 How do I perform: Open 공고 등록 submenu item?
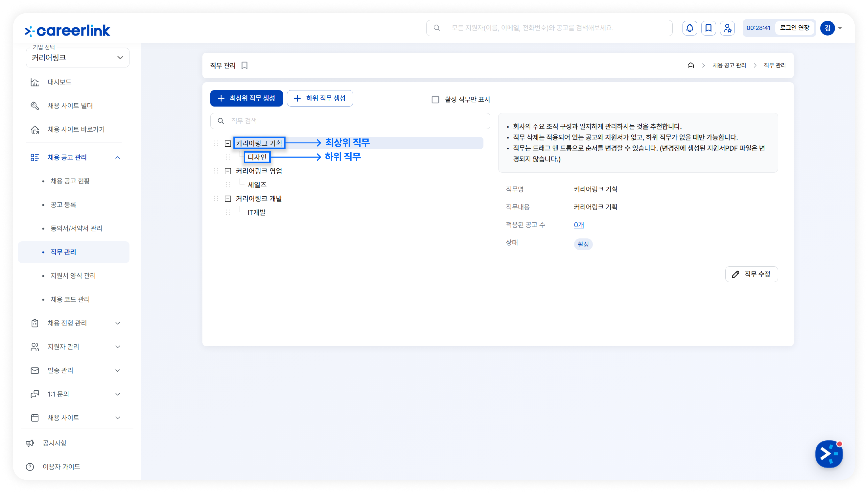pos(63,205)
